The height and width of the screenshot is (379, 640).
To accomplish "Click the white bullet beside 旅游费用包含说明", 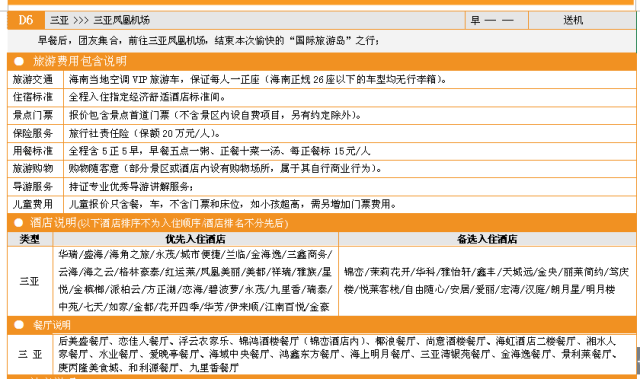I will pyautogui.click(x=19, y=61).
